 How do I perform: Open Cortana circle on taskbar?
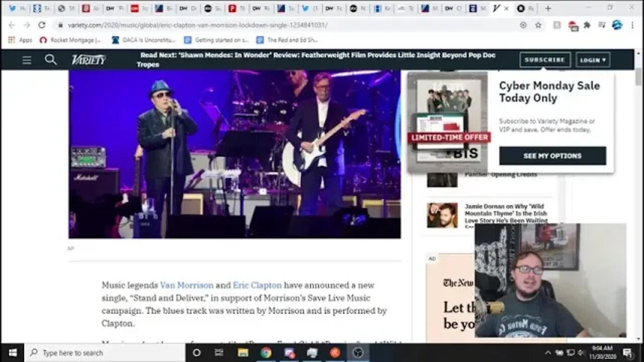197,352
